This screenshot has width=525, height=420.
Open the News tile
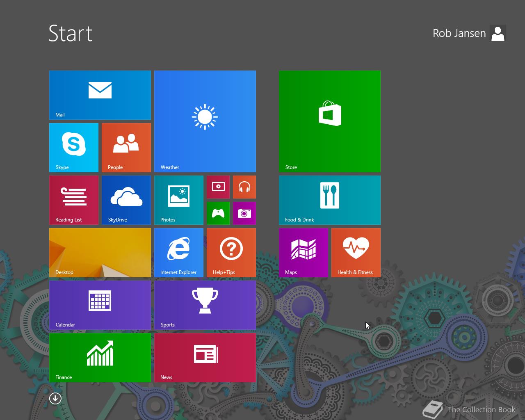pyautogui.click(x=205, y=358)
